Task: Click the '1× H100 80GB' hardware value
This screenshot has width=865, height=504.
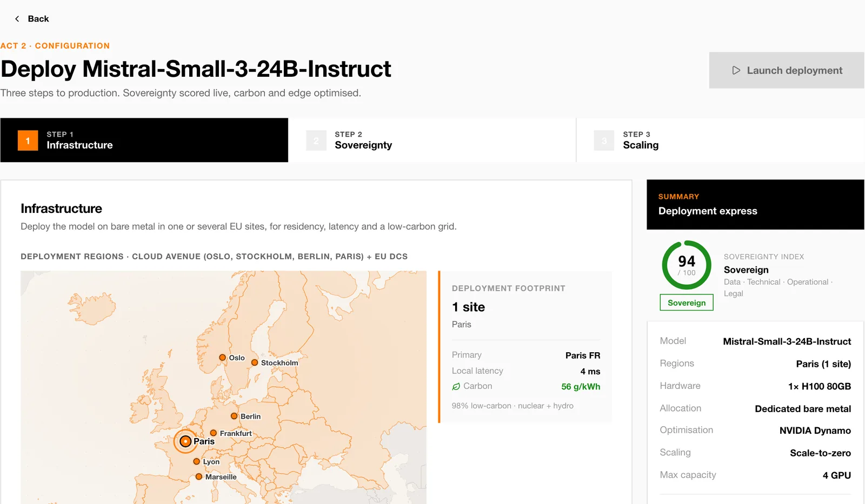Action: (x=820, y=386)
